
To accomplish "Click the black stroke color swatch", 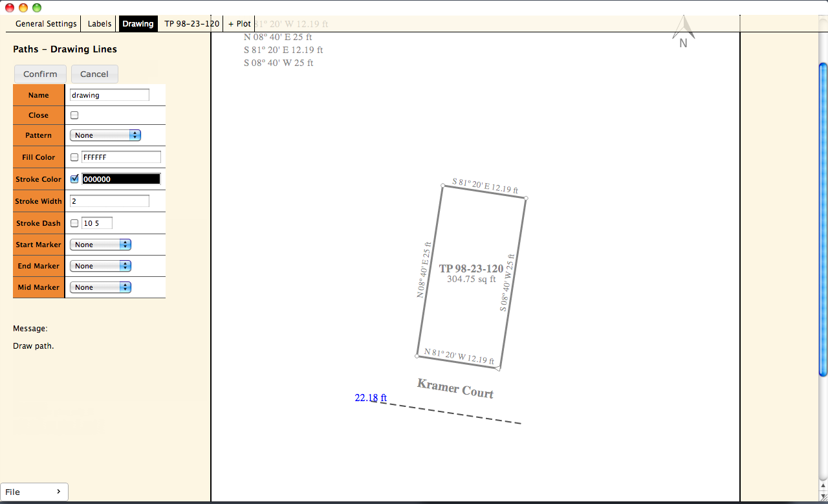I will (120, 179).
